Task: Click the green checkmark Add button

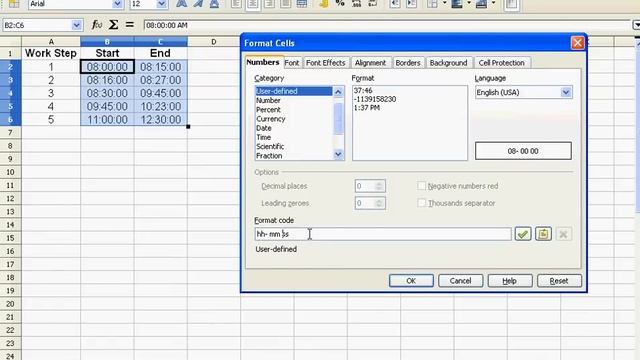Action: pos(523,234)
